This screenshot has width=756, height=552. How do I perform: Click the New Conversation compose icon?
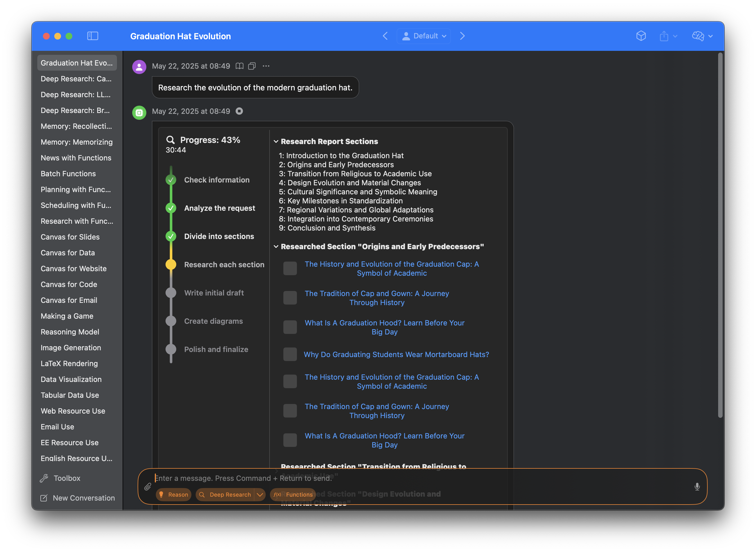[x=44, y=498]
